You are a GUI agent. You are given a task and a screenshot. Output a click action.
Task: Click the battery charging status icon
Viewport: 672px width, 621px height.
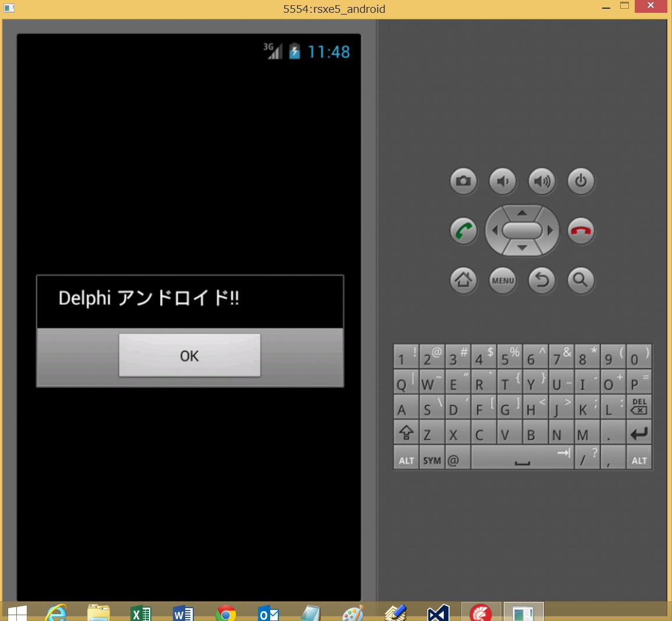295,51
